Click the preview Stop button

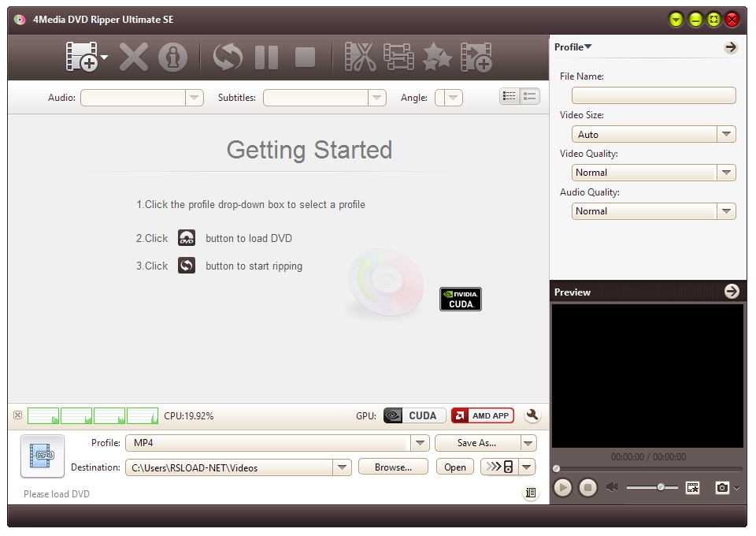click(x=587, y=487)
